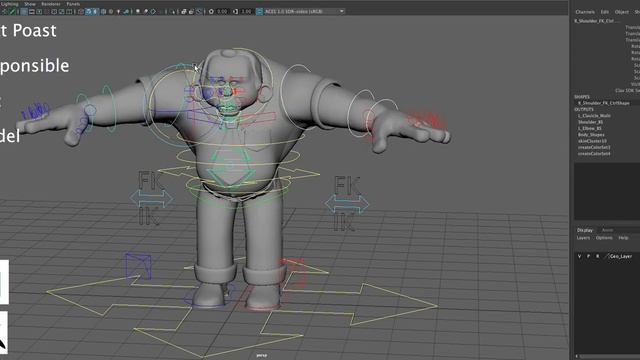Toggle the X-Ray icon
The image size is (640, 360).
[184, 11]
